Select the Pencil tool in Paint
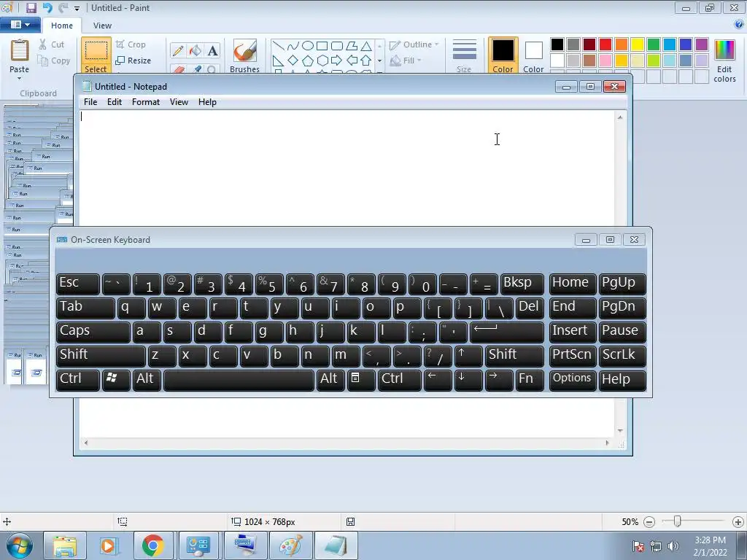Image resolution: width=747 pixels, height=560 pixels. tap(178, 50)
